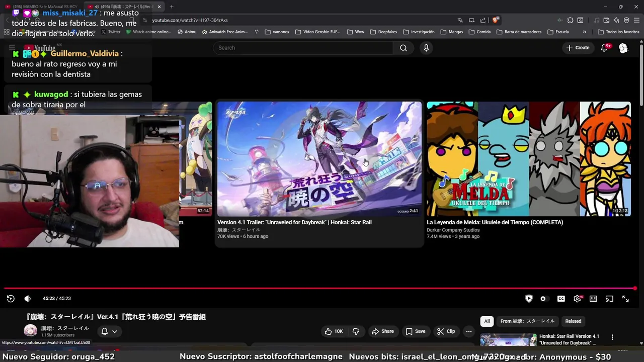This screenshot has width=644, height=362.
Task: Open the Animu bookmark
Action: [187, 32]
